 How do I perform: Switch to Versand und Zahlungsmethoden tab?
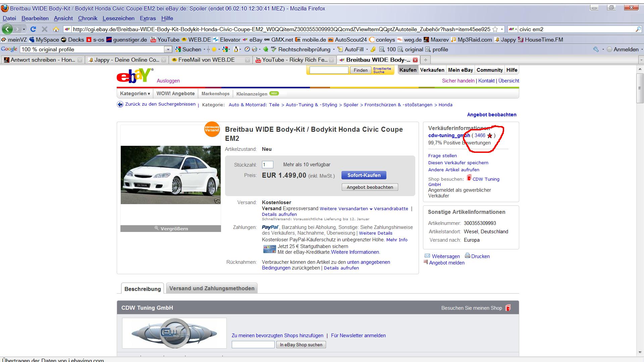pos(212,288)
